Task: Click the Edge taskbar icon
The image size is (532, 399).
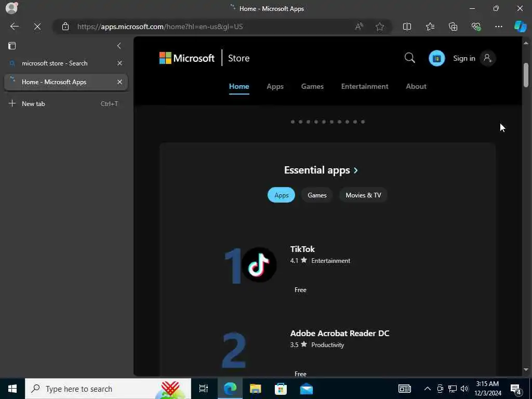Action: [230, 389]
